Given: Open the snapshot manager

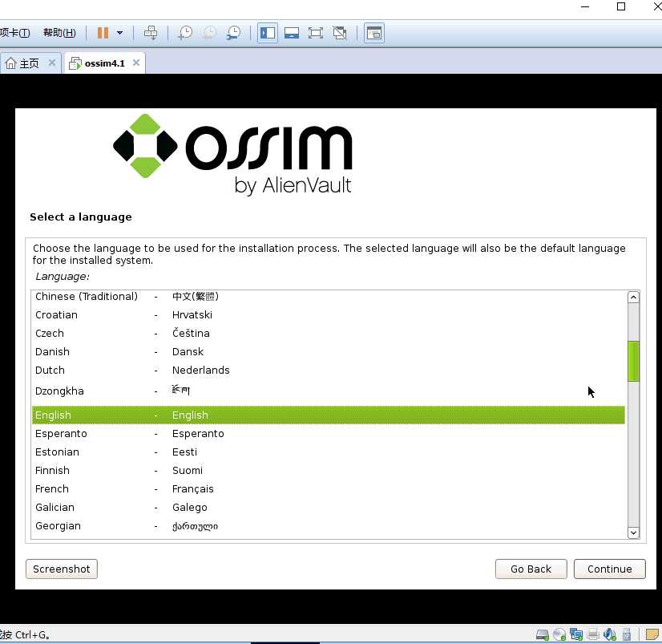Looking at the screenshot, I should pyautogui.click(x=233, y=33).
